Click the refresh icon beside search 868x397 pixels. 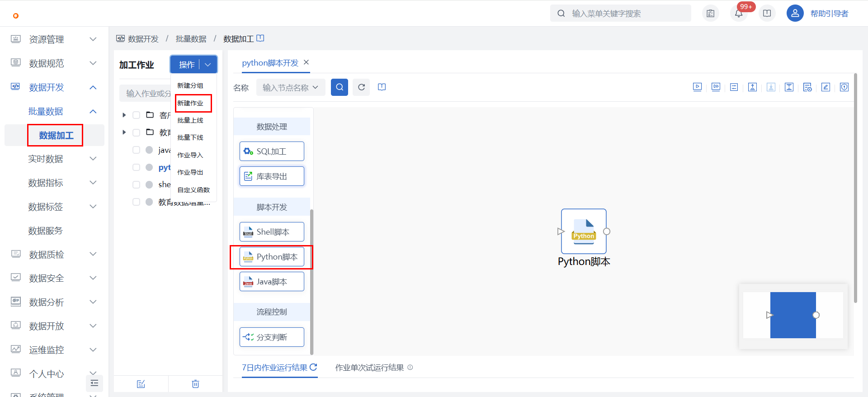pos(361,87)
